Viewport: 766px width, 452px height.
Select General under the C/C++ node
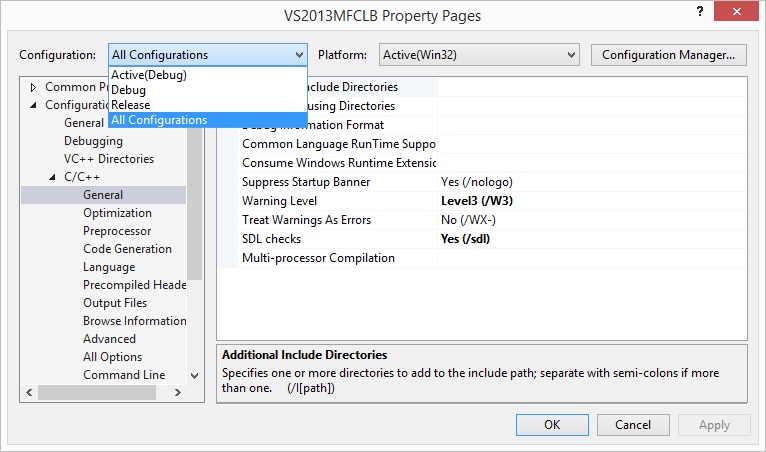[103, 194]
